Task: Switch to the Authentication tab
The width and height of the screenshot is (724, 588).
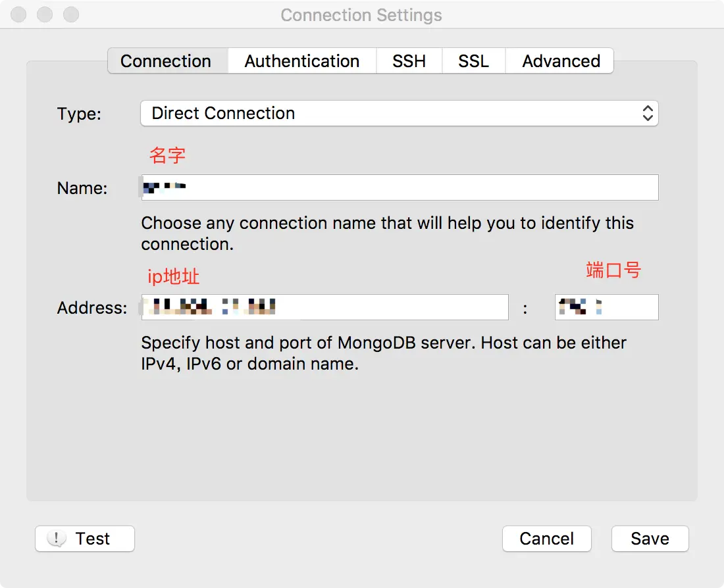Action: 302,61
